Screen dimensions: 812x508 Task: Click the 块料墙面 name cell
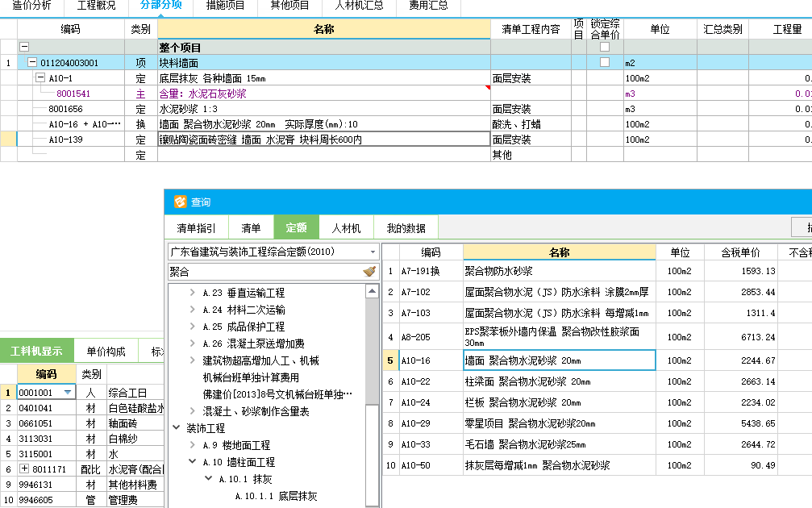click(x=323, y=63)
